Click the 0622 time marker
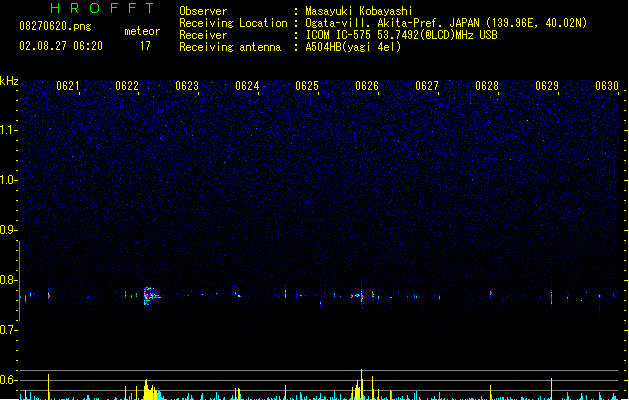This screenshot has width=629, height=400. 127,86
